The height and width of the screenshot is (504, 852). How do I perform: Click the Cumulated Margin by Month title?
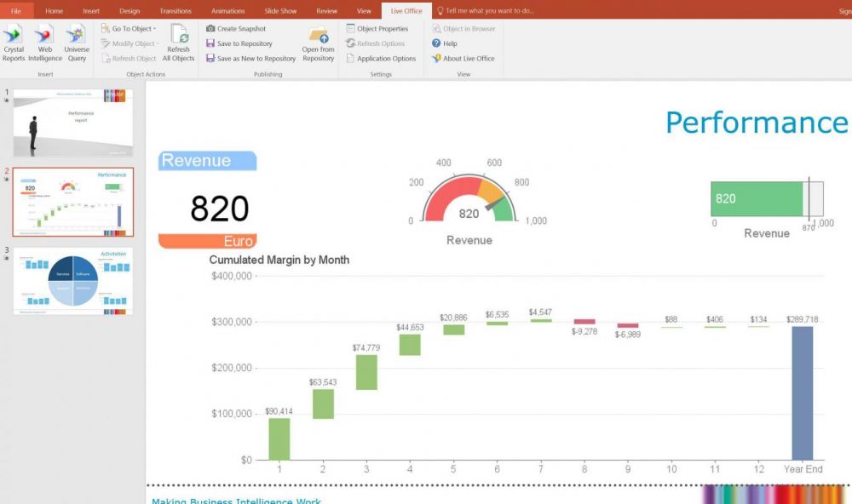point(279,261)
